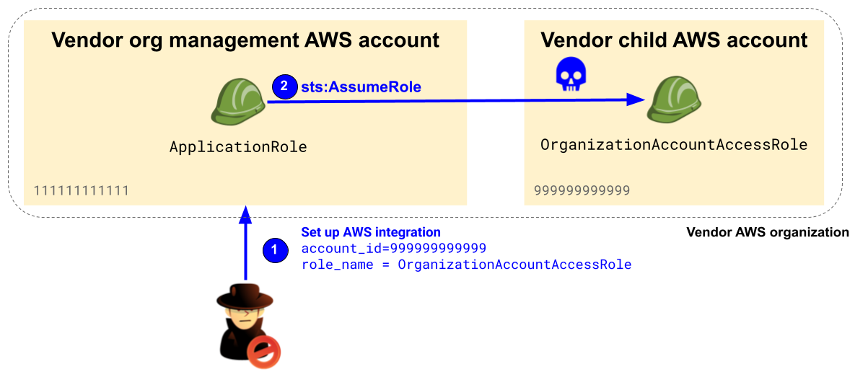Select the gray 111111111111 account number
The width and height of the screenshot is (868, 377).
[x=82, y=191]
